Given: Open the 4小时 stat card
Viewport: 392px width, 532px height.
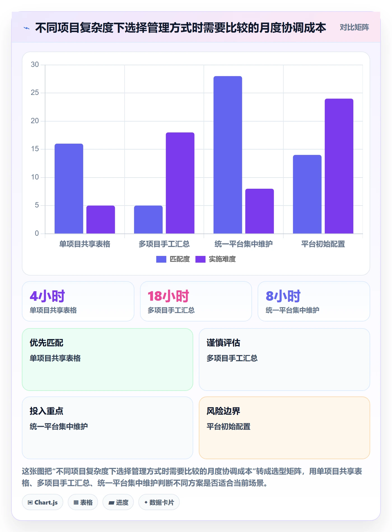Looking at the screenshot, I should pos(78,301).
